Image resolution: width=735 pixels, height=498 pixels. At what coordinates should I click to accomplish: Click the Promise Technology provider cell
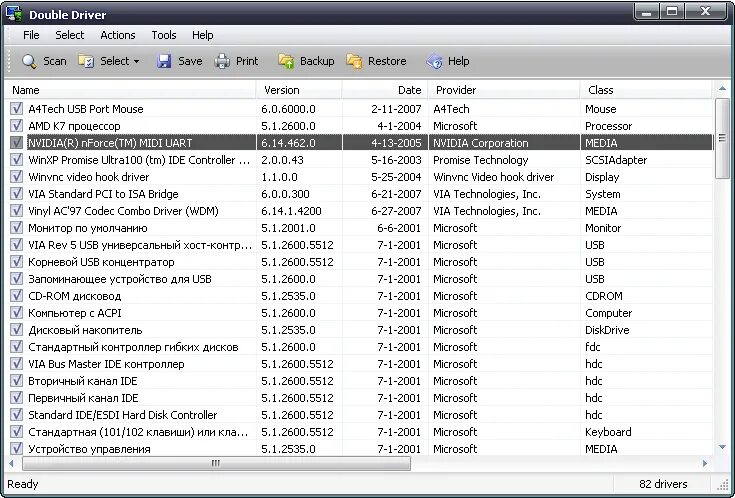pos(480,160)
